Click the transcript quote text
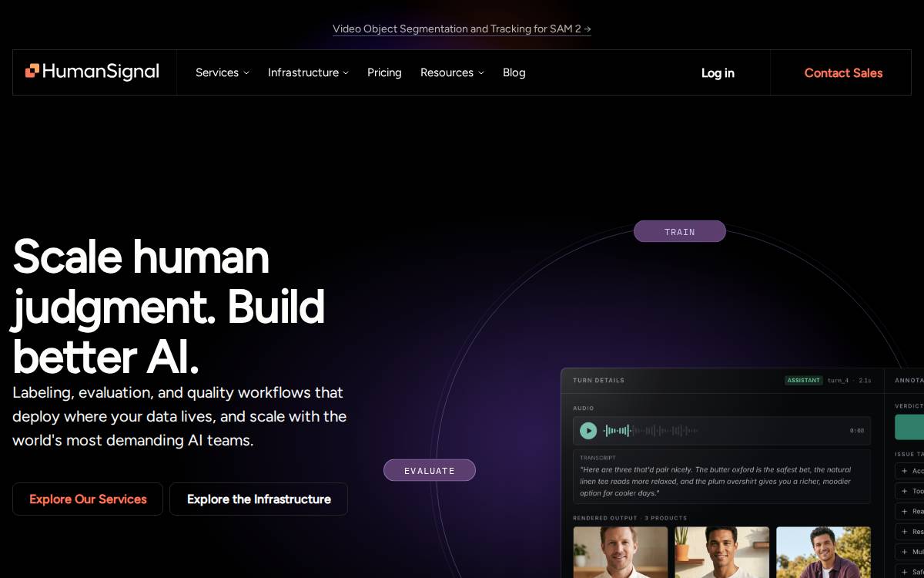The image size is (924, 578). click(x=716, y=481)
